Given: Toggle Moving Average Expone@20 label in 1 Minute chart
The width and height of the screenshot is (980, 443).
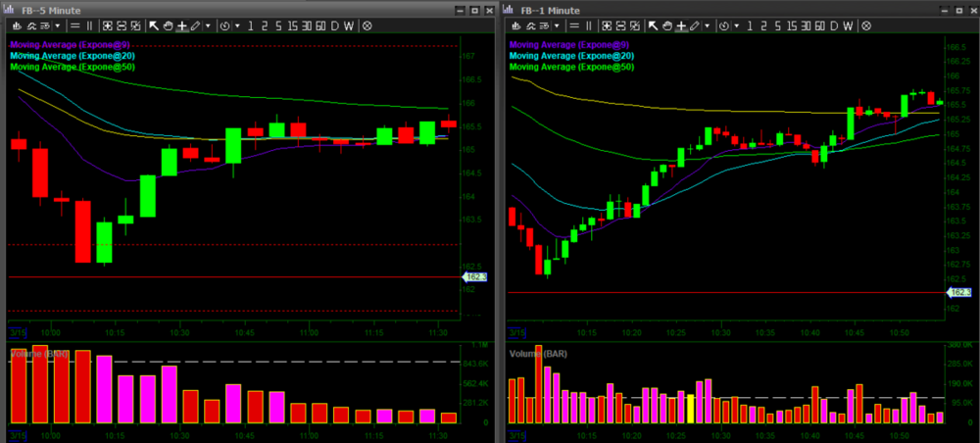Looking at the screenshot, I should click(571, 56).
